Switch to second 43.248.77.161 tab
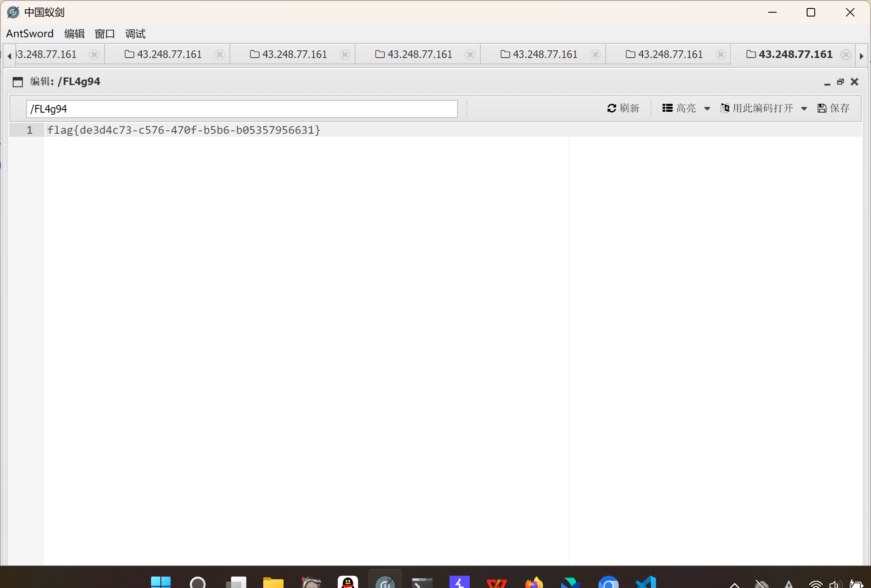This screenshot has width=871, height=588. pyautogui.click(x=169, y=55)
